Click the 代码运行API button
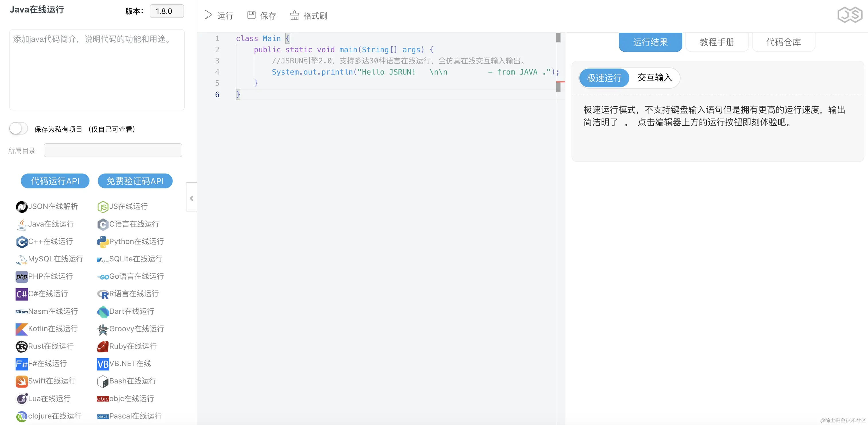This screenshot has height=425, width=868. 55,181
